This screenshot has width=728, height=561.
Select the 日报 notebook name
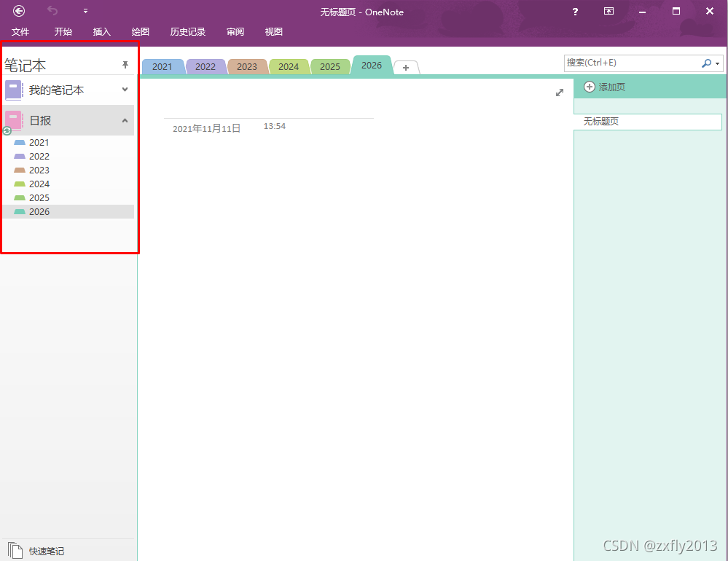pos(40,121)
